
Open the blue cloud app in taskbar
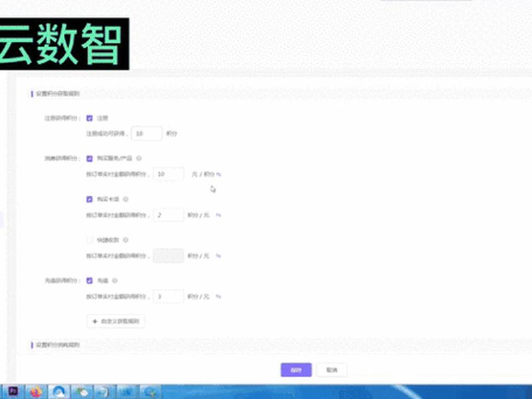tap(59, 392)
